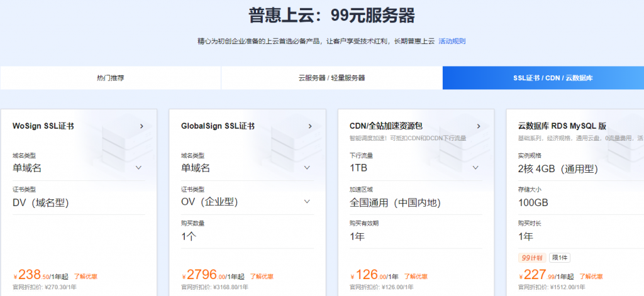Click the ¥2796.00 price
Screen dimensions: 644x296
click(203, 275)
